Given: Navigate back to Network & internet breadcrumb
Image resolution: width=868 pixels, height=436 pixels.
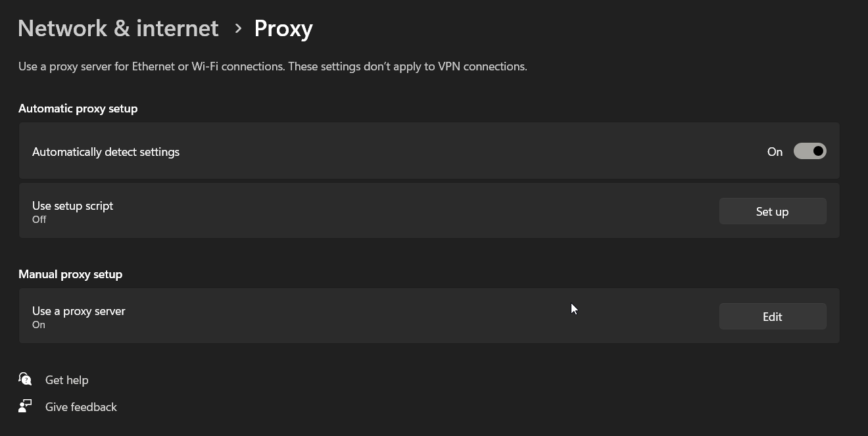Looking at the screenshot, I should (x=118, y=28).
